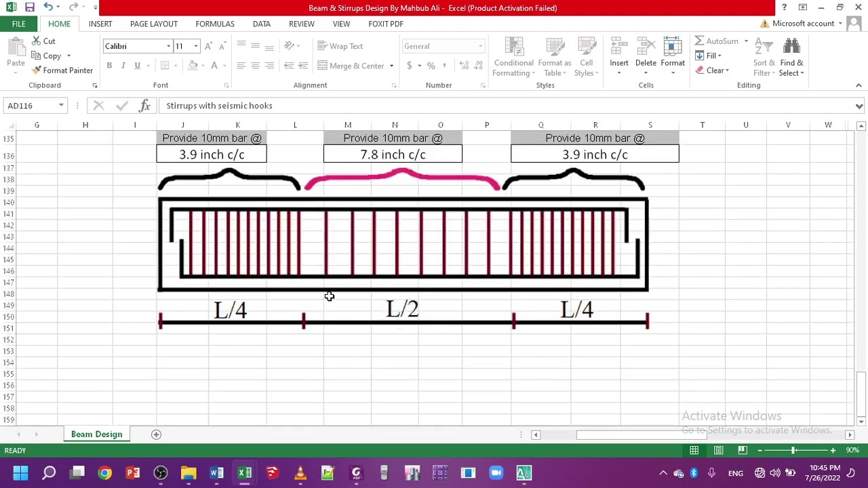Open PowerPoint from the taskbar
The height and width of the screenshot is (488, 868).
click(132, 473)
